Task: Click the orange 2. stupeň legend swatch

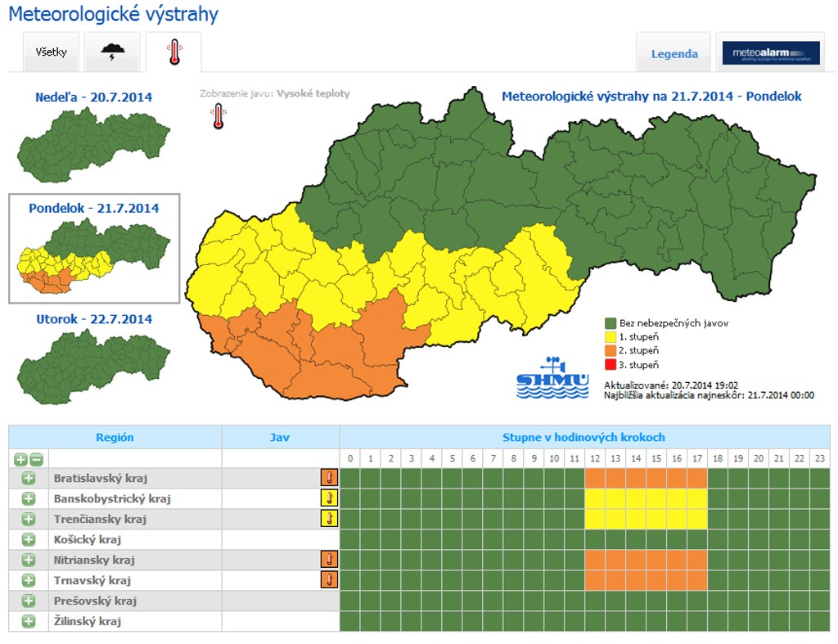Action: click(610, 350)
